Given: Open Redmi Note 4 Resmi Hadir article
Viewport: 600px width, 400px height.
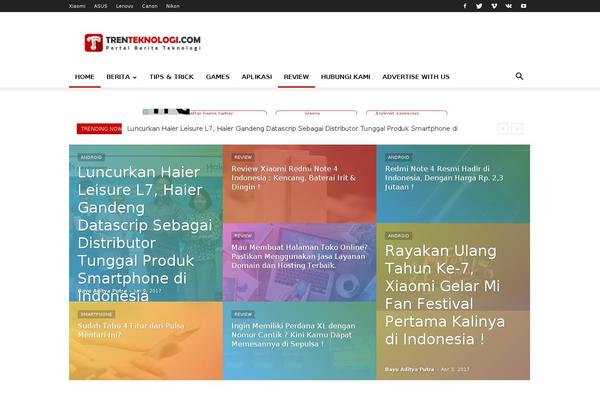Looking at the screenshot, I should pyautogui.click(x=444, y=178).
